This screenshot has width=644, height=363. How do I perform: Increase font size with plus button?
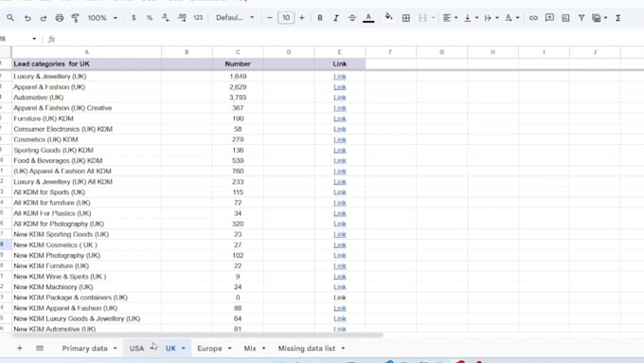(x=302, y=18)
